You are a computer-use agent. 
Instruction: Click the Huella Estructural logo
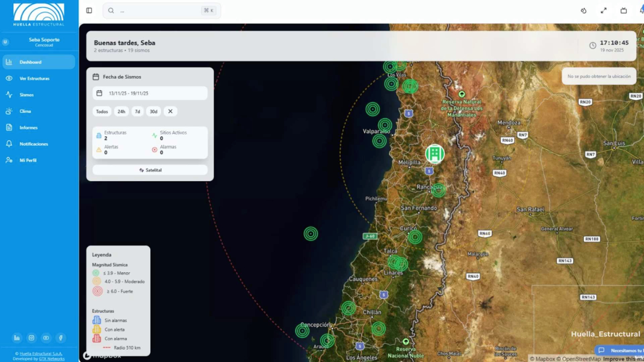[x=39, y=14]
